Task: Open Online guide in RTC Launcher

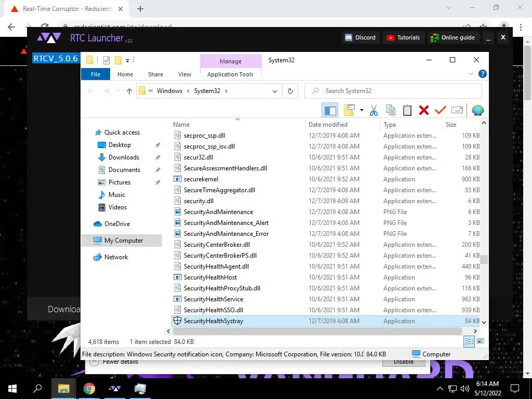Action: point(453,37)
